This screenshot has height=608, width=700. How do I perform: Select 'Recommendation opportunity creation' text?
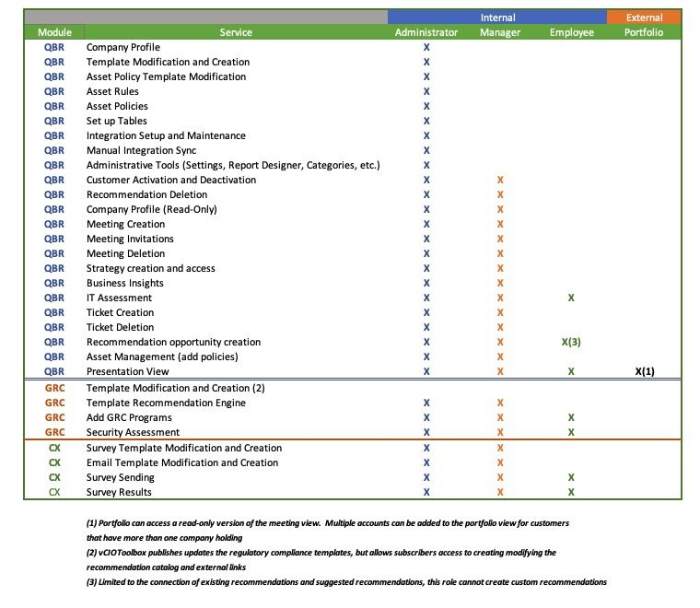point(173,342)
